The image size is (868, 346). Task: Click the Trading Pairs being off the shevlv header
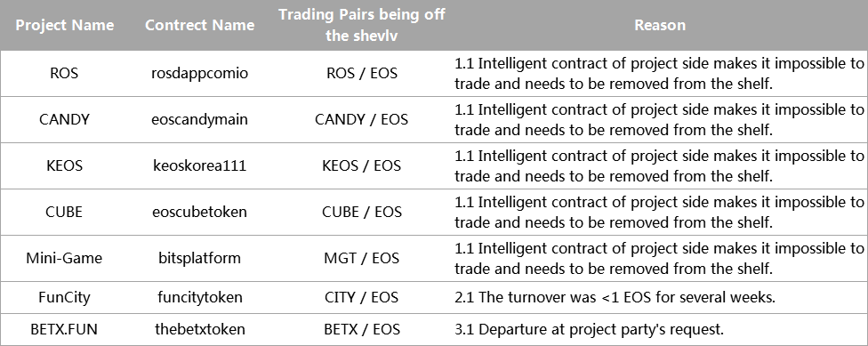pyautogui.click(x=361, y=25)
